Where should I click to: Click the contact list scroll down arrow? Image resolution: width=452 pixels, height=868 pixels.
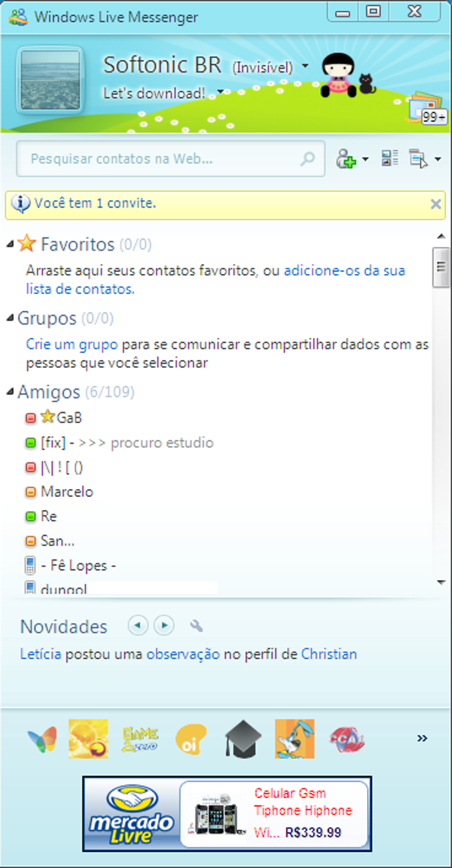(x=441, y=582)
